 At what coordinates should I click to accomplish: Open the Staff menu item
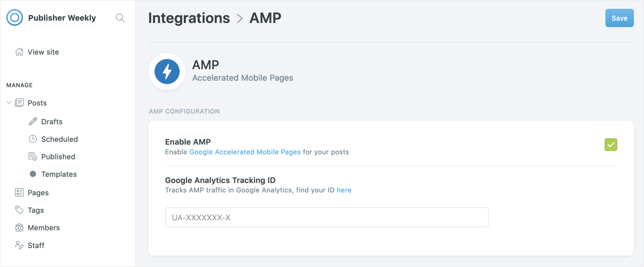pyautogui.click(x=36, y=245)
